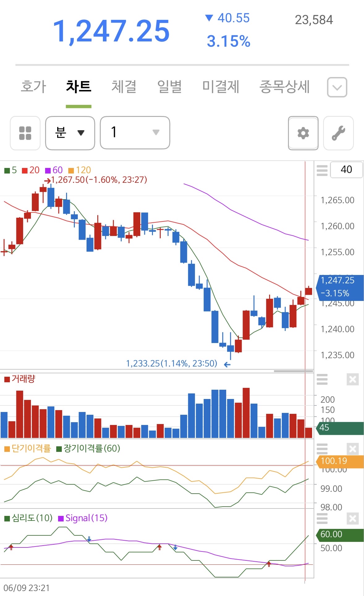Image resolution: width=364 pixels, height=596 pixels.
Task: Open the 이격률 panel hamburger menu
Action: (322, 449)
